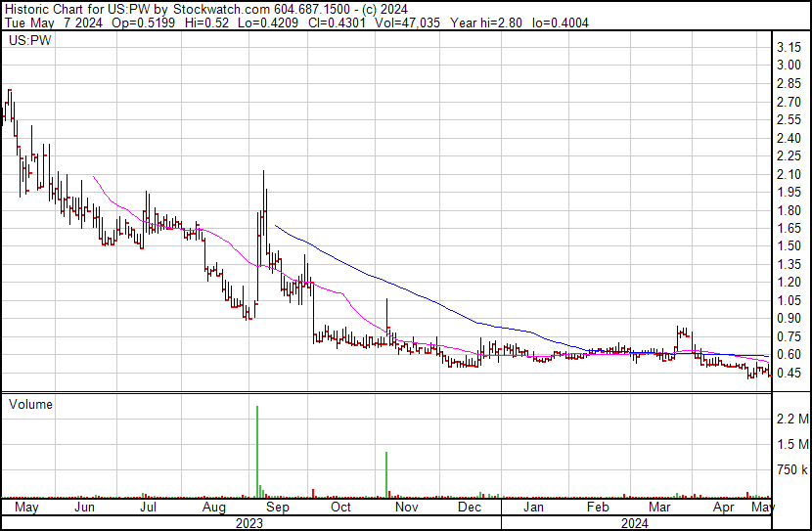Click the 3.15 price axis label
Viewport: 812px width, 531px height.
coord(789,48)
